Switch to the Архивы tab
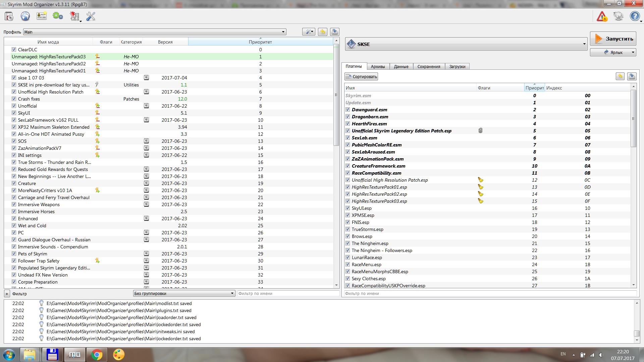The width and height of the screenshot is (644, 362). (378, 66)
